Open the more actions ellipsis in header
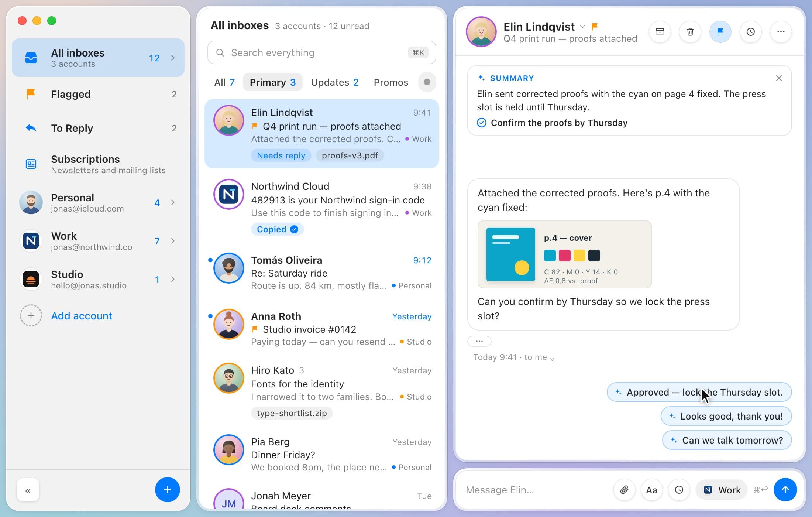 pos(781,32)
